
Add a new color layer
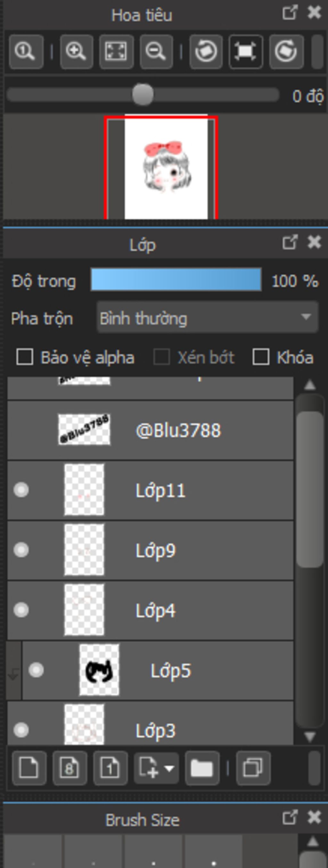tap(29, 768)
